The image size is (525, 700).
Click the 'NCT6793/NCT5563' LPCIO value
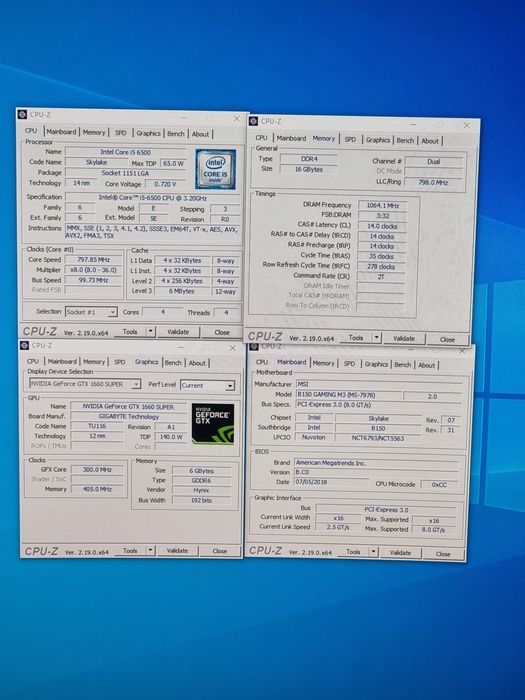point(378,438)
